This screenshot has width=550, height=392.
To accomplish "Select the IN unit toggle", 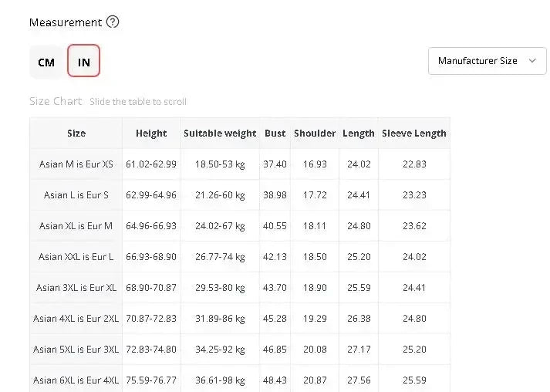I will coord(83,63).
